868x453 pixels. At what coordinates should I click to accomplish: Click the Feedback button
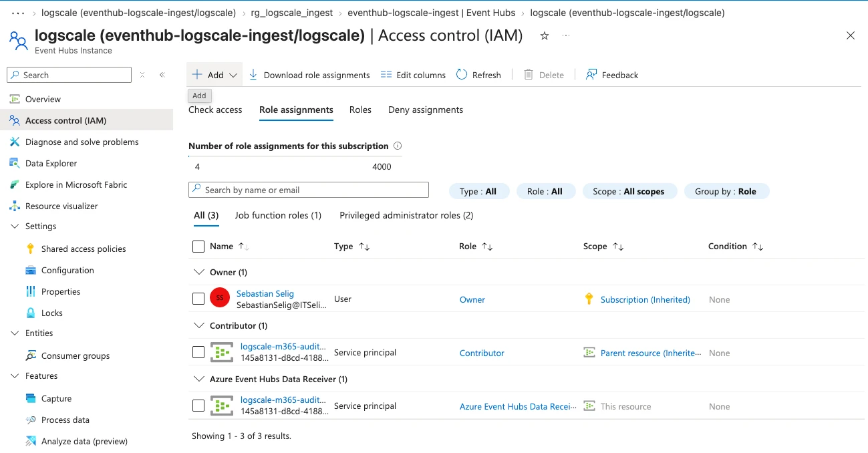pyautogui.click(x=612, y=75)
